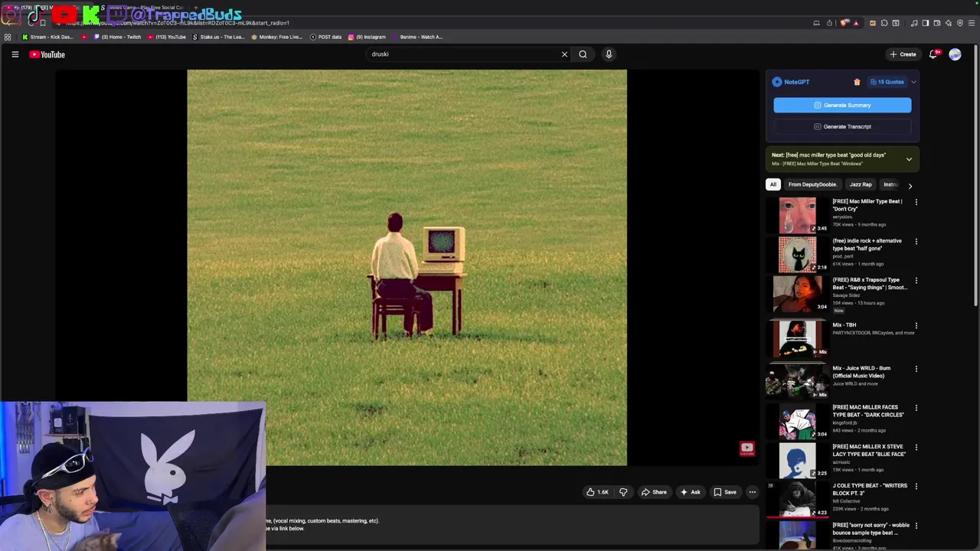The image size is (980, 551).
Task: Expand the Next mix playlist chevron
Action: coord(909,159)
